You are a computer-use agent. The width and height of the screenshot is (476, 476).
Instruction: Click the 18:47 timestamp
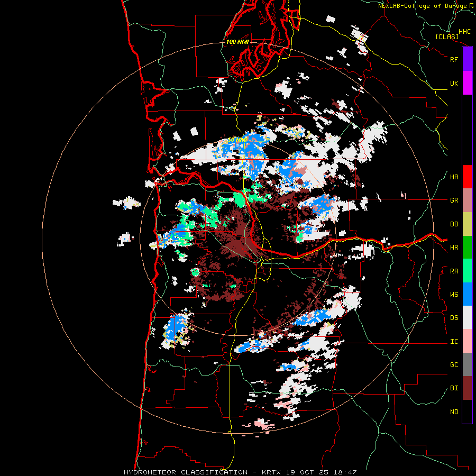click(x=345, y=472)
